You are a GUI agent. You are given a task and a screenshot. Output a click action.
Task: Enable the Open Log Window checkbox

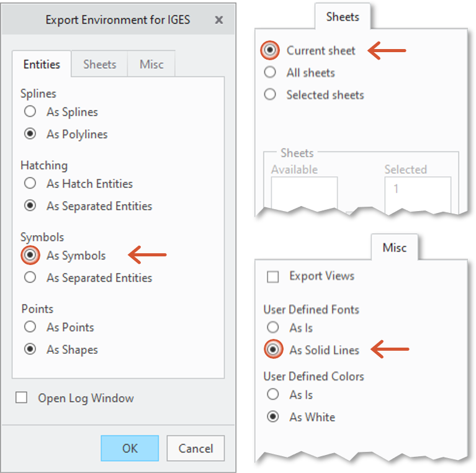tap(22, 399)
